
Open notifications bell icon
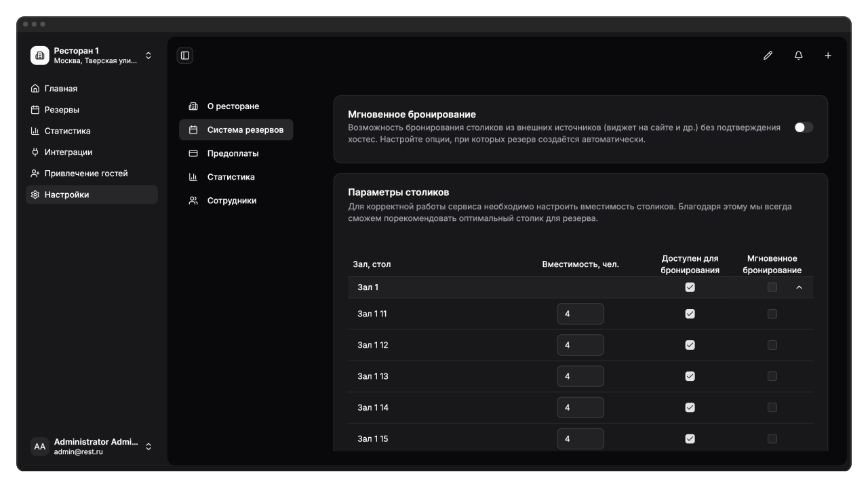point(798,56)
